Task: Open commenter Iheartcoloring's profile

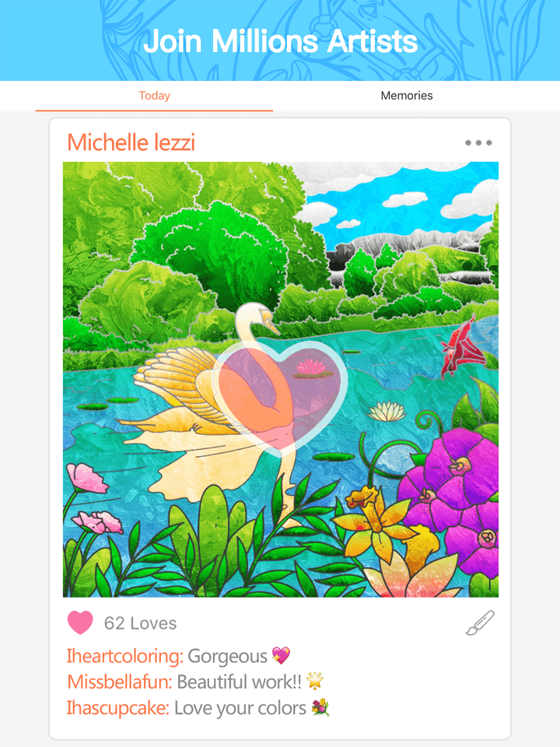Action: point(124,657)
